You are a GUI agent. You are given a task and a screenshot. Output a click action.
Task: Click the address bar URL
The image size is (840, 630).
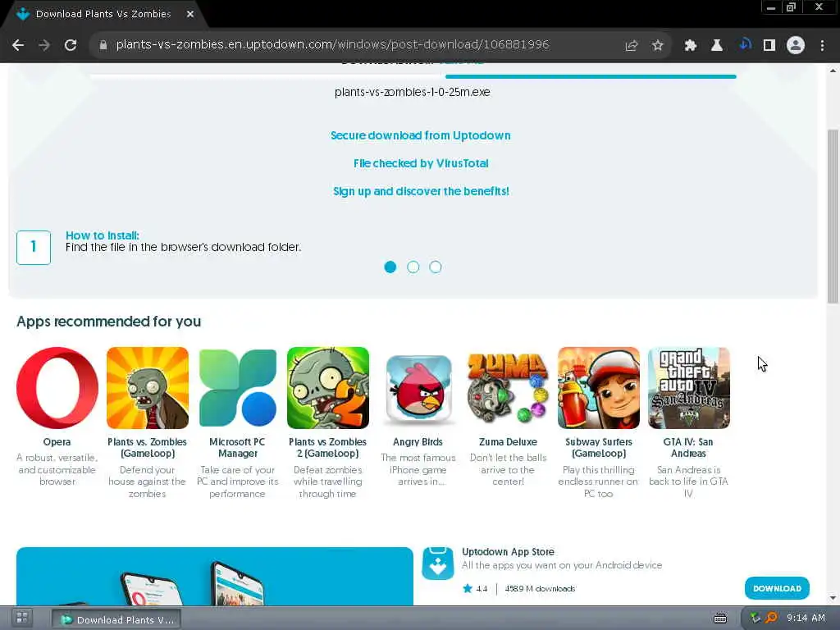click(332, 44)
